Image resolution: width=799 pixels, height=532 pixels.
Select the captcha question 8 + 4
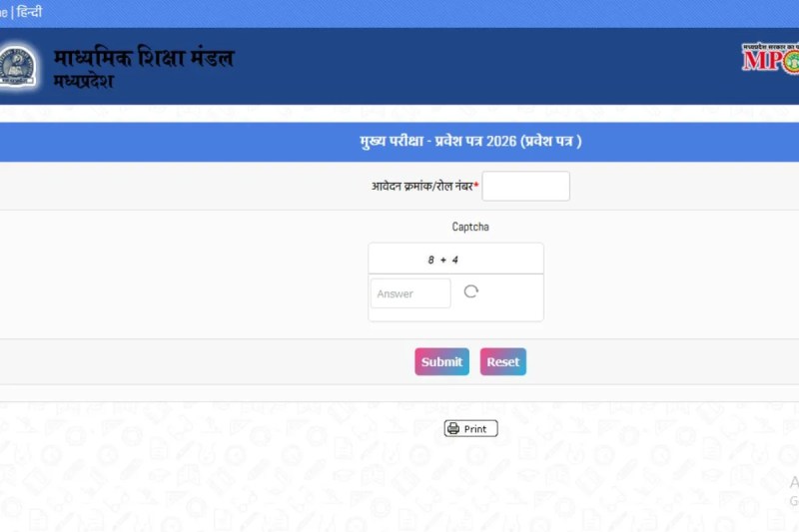coord(442,260)
